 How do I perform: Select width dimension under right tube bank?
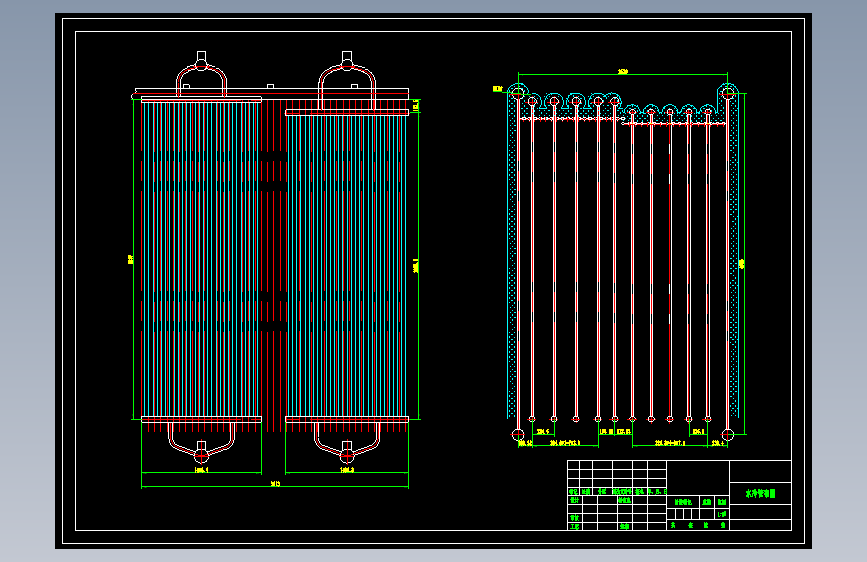click(x=347, y=470)
